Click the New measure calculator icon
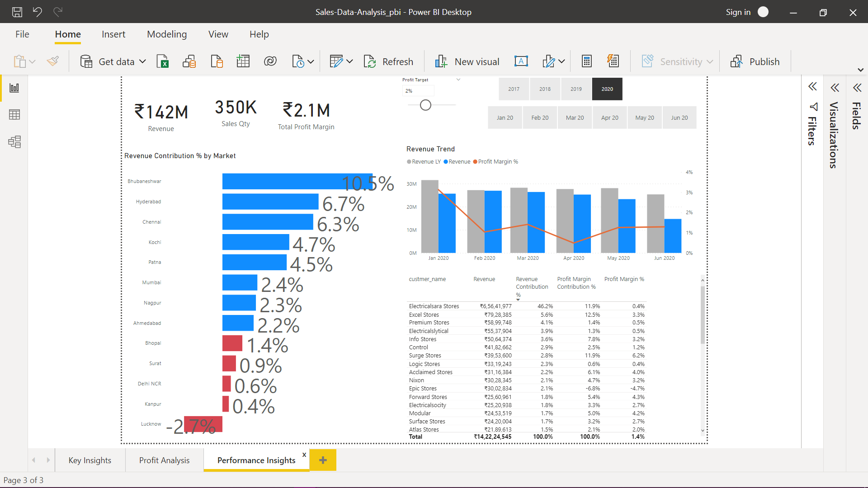The image size is (868, 488). click(x=587, y=61)
